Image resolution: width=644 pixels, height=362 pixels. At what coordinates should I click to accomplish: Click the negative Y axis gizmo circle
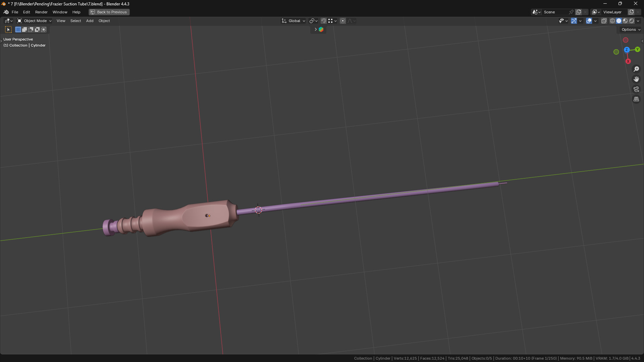click(616, 52)
